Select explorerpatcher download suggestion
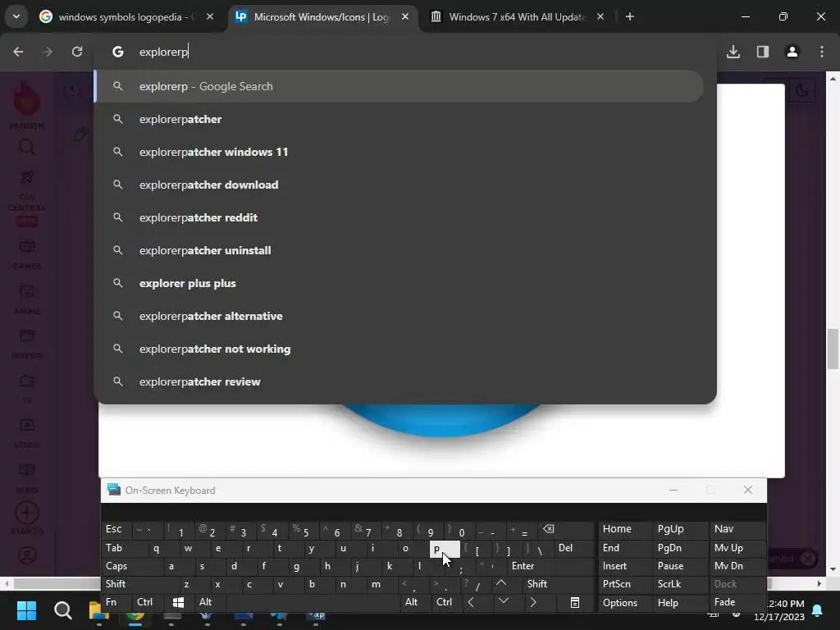The height and width of the screenshot is (630, 840). pos(399,185)
